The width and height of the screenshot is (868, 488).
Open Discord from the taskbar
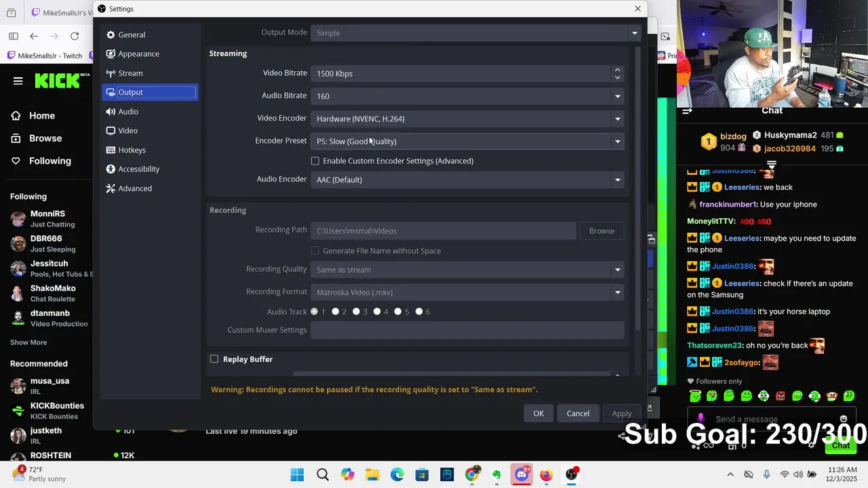pyautogui.click(x=521, y=474)
